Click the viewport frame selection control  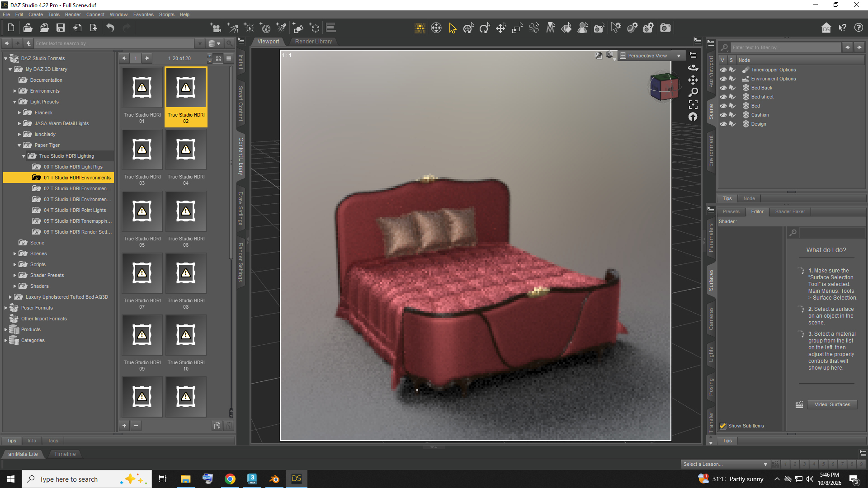pyautogui.click(x=693, y=104)
